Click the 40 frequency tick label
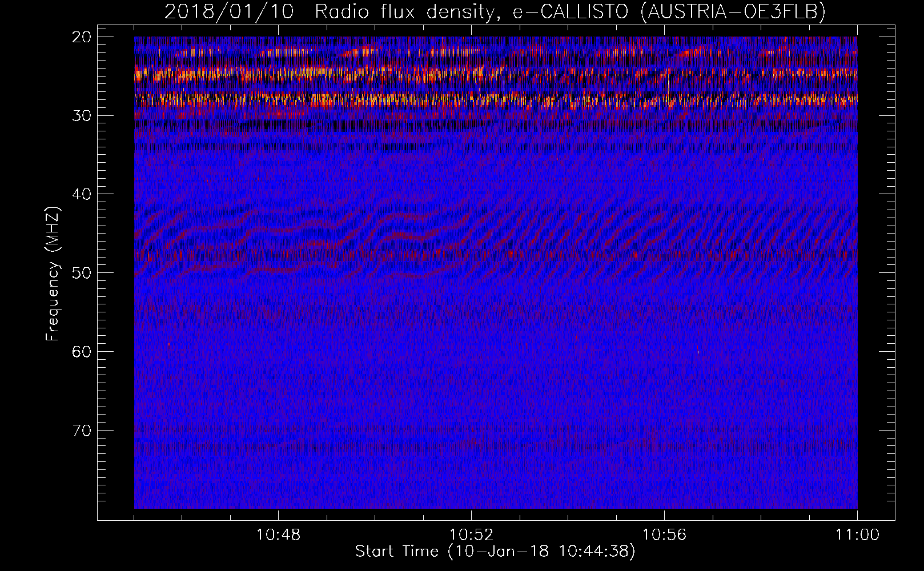This screenshot has width=924, height=571. tap(82, 194)
